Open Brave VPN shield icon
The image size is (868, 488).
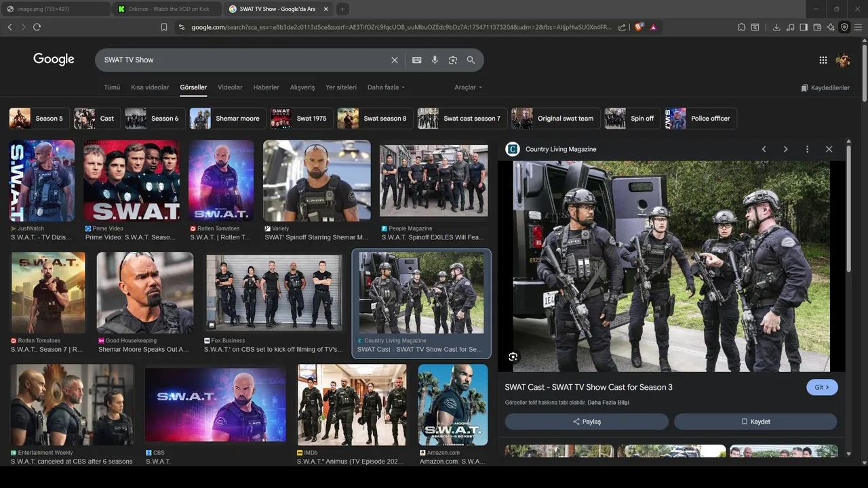(x=844, y=27)
